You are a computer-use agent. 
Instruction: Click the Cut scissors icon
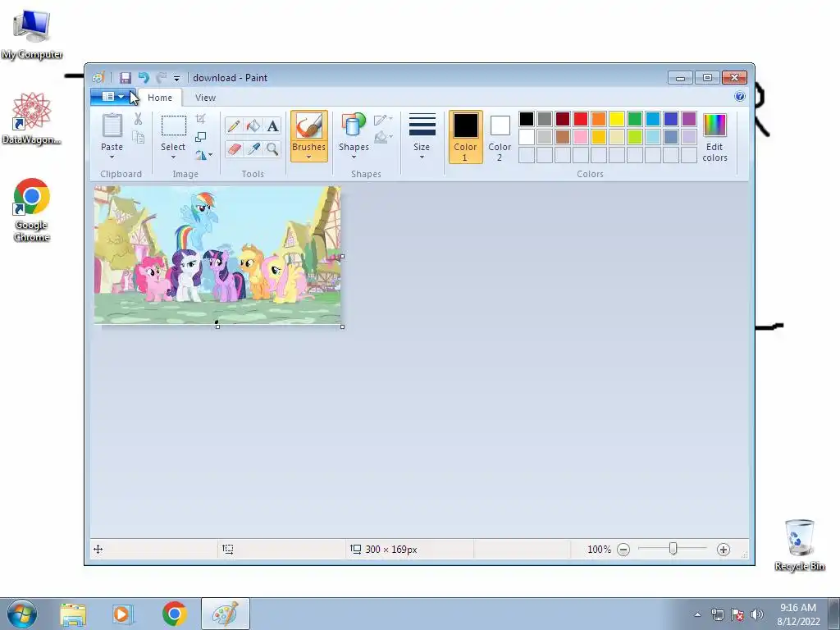tap(138, 118)
